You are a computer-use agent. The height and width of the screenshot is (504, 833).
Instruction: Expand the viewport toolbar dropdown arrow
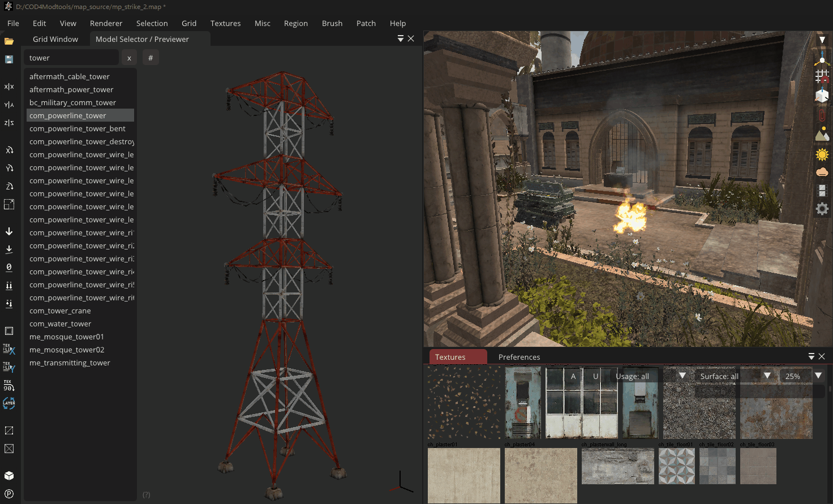coord(822,40)
